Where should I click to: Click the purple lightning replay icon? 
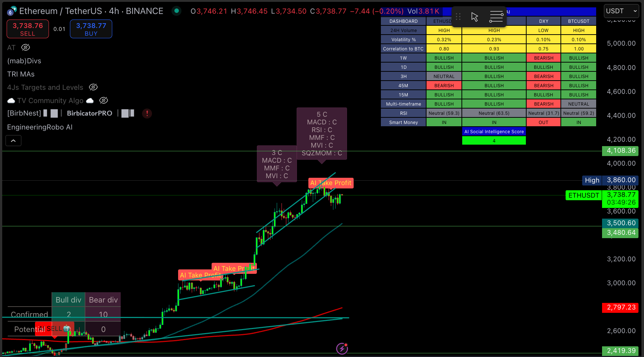pyautogui.click(x=342, y=348)
